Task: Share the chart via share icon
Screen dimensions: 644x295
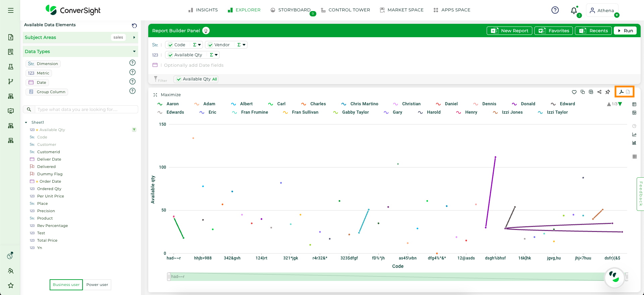Action: 599,92
